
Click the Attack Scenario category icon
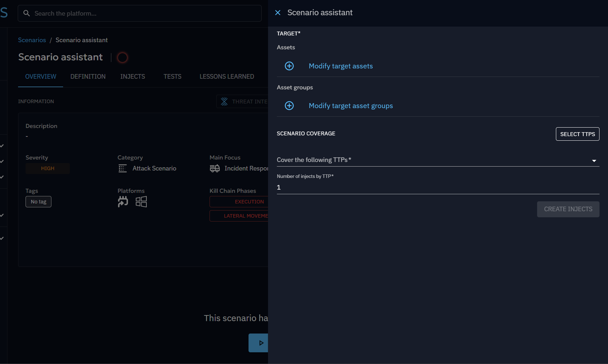(x=122, y=168)
